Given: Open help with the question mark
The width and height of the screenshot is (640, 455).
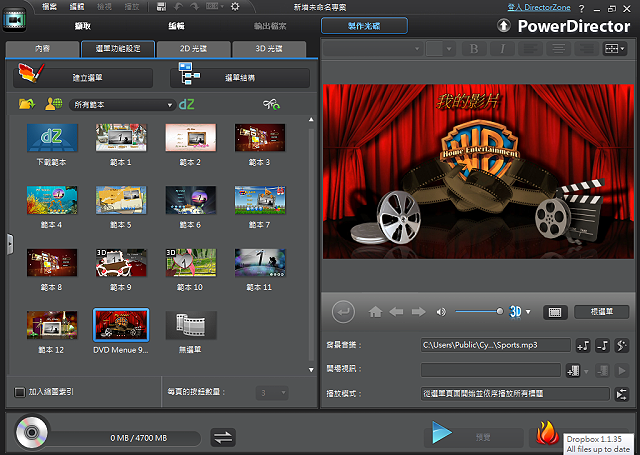Looking at the screenshot, I should point(582,9).
